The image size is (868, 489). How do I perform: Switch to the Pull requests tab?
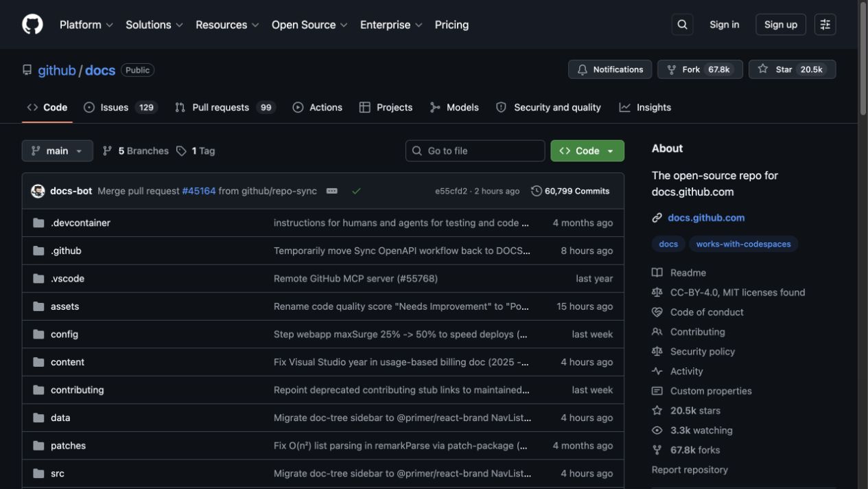[x=225, y=107]
